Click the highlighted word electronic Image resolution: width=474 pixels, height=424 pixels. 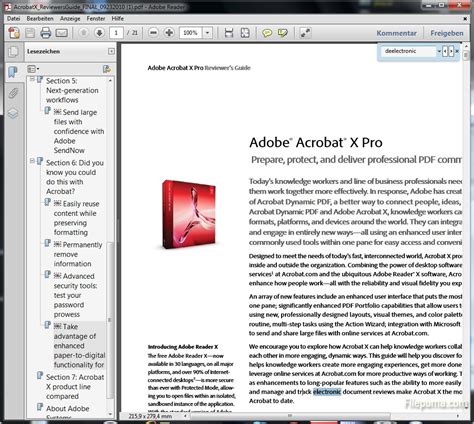(x=327, y=392)
